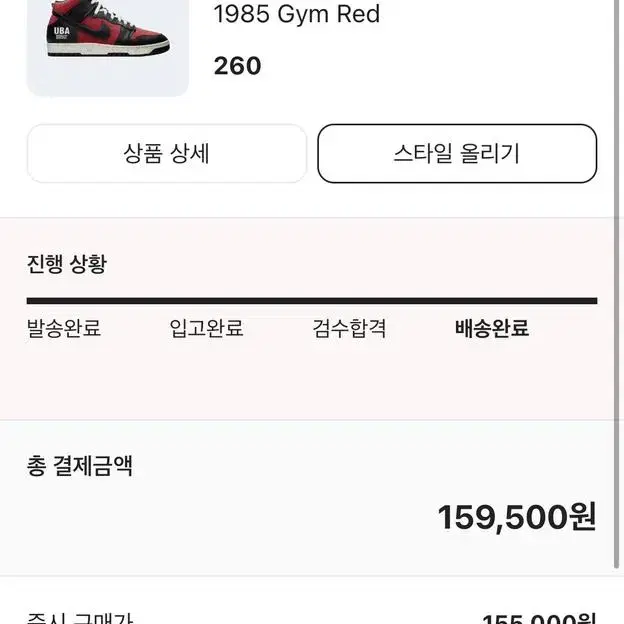Click the UBA logo on sneaker image

62,33
